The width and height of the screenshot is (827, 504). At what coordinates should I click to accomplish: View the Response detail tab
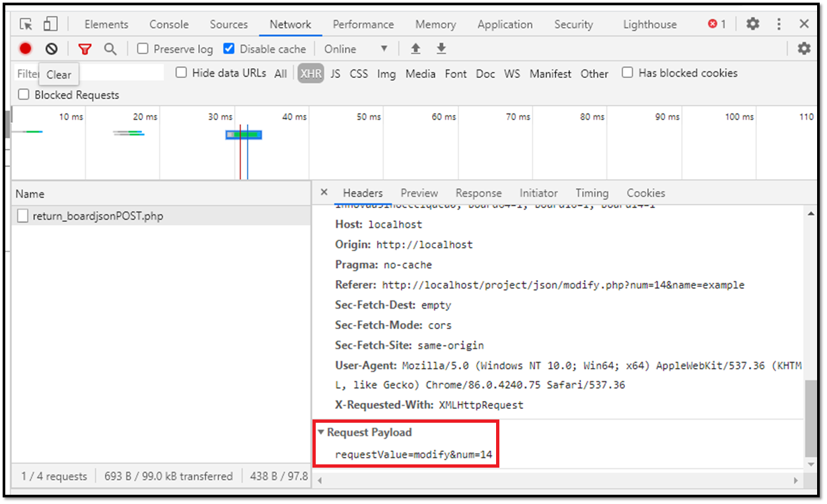(x=478, y=193)
